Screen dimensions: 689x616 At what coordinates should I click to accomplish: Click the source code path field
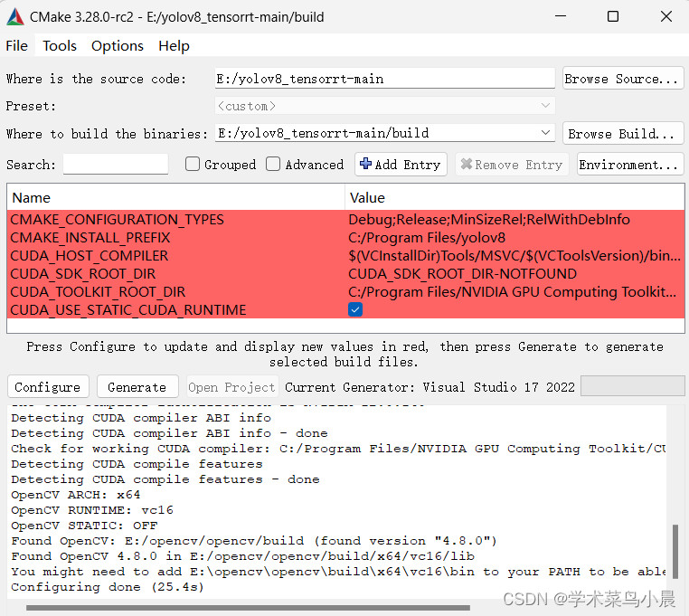pyautogui.click(x=385, y=79)
